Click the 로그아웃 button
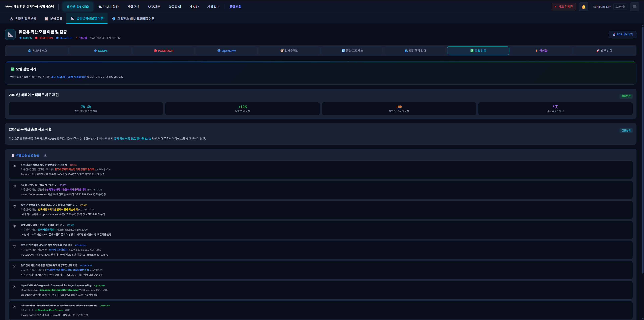Image resolution: width=644 pixels, height=320 pixels. pos(620,7)
